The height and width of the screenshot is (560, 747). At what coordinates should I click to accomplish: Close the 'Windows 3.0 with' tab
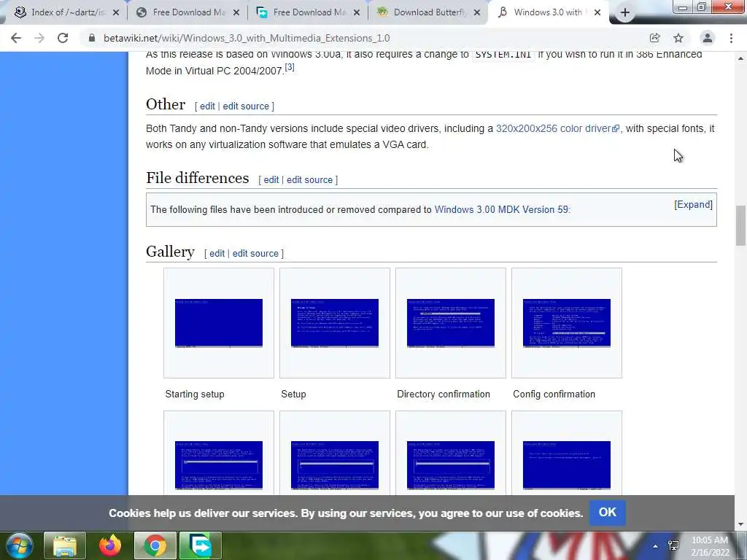(597, 13)
